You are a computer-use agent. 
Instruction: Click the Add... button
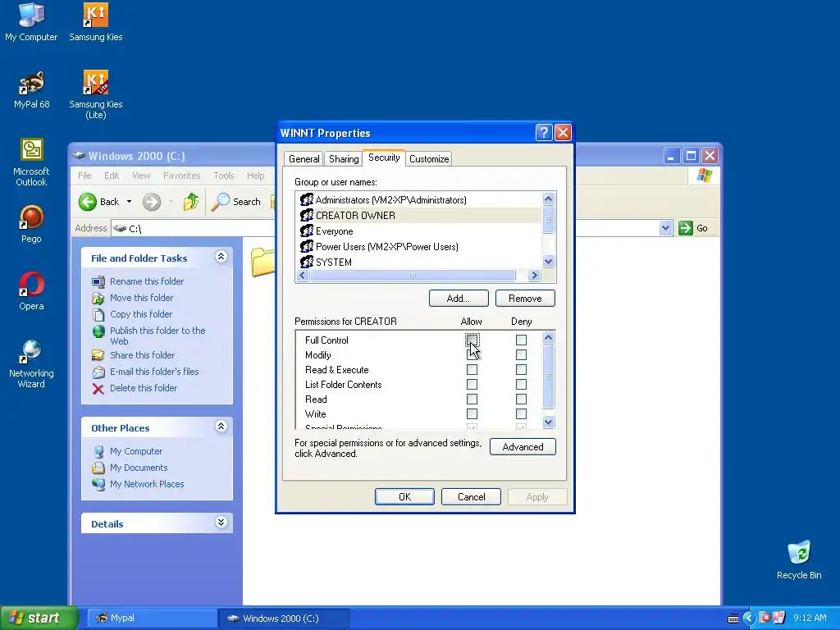click(459, 299)
